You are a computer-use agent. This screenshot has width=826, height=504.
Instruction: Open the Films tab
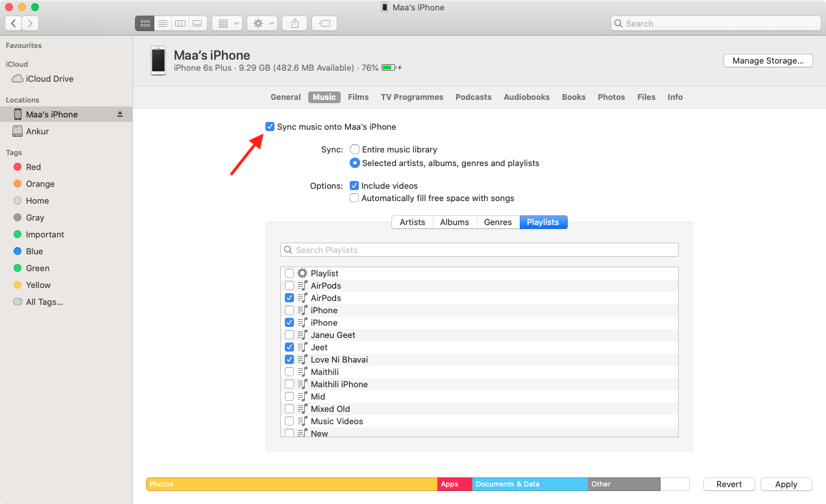358,97
